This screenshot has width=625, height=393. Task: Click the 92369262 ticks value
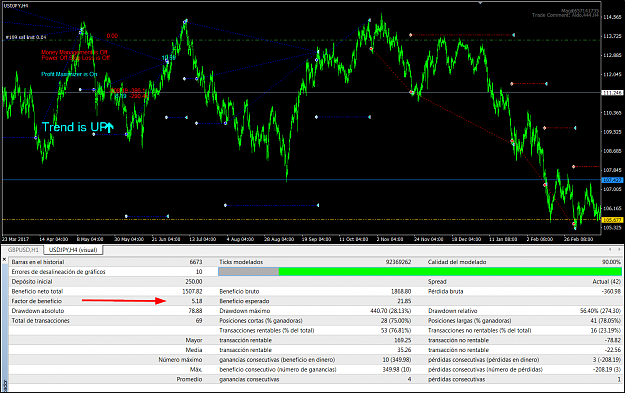click(398, 262)
